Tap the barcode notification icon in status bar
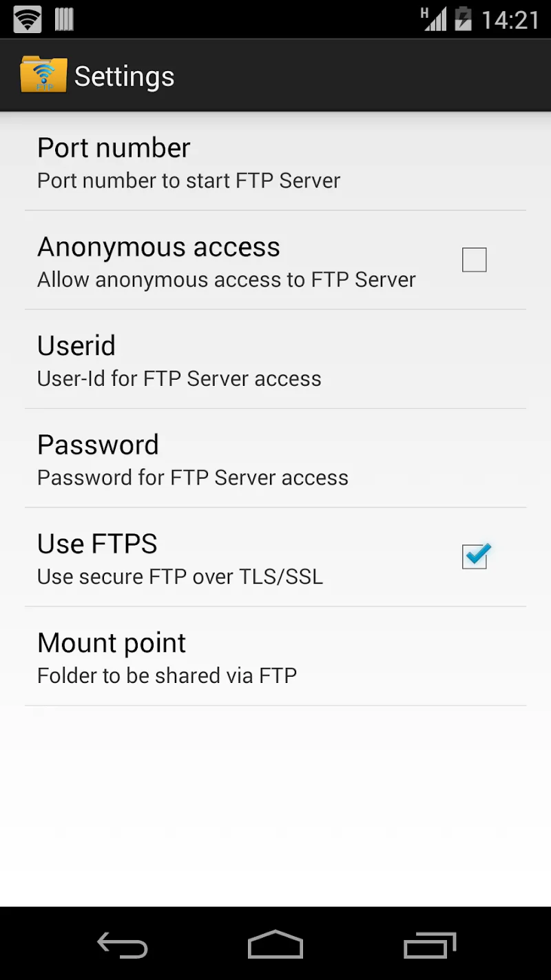The image size is (551, 980). tap(64, 19)
